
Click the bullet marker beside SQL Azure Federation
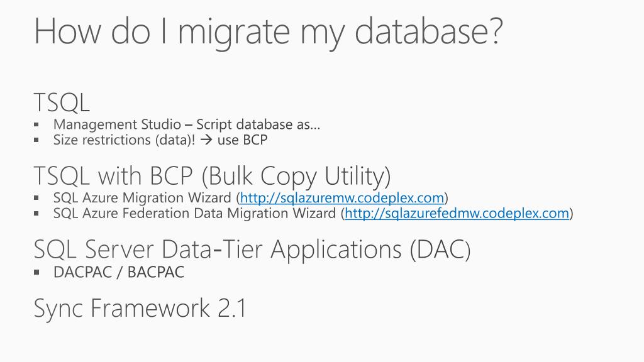point(36,214)
